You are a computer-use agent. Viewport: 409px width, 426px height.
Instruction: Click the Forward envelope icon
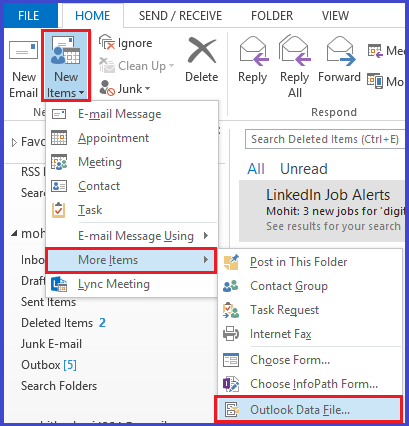tap(341, 51)
